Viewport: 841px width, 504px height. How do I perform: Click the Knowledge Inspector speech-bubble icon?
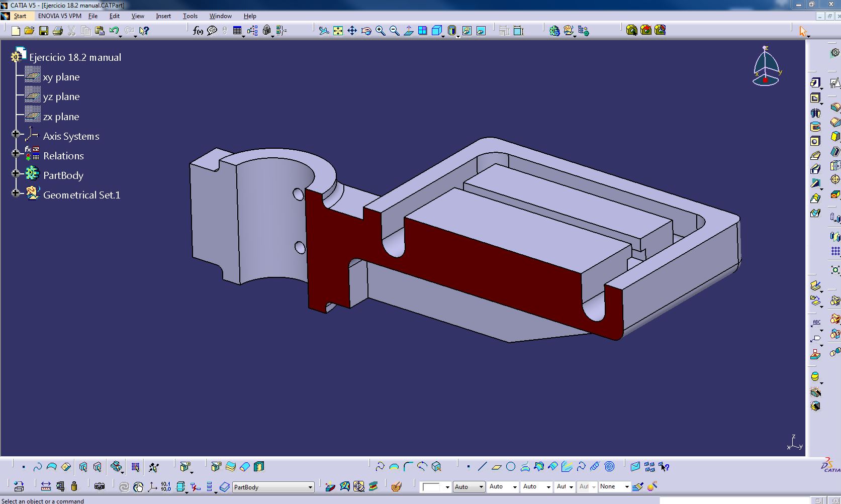(x=212, y=31)
